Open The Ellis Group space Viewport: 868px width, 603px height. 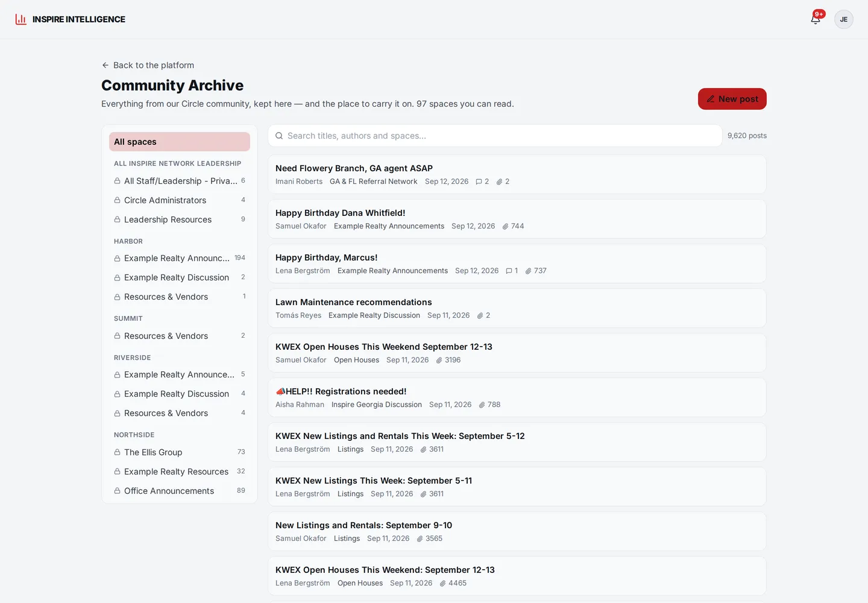[180, 452]
